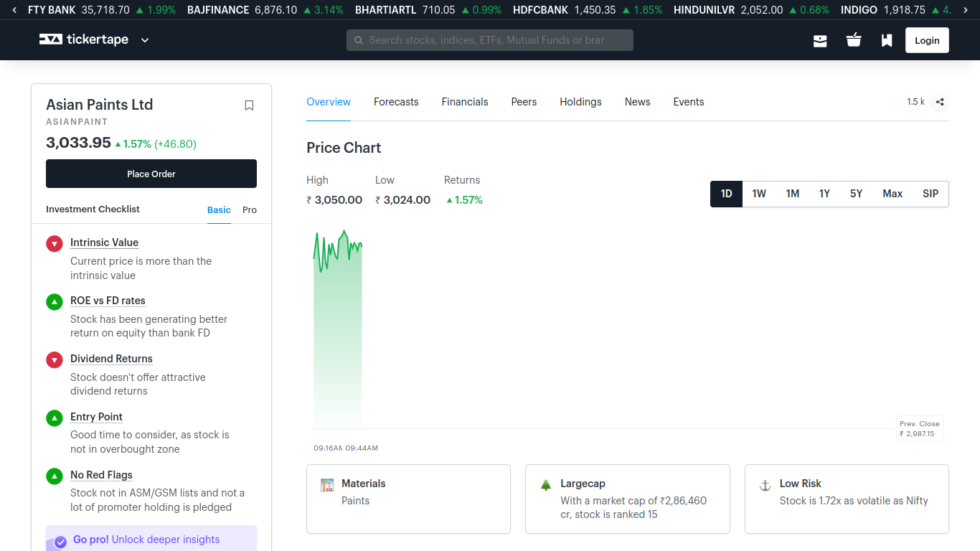Select the Pro checklist tab
980x551 pixels.
point(250,209)
